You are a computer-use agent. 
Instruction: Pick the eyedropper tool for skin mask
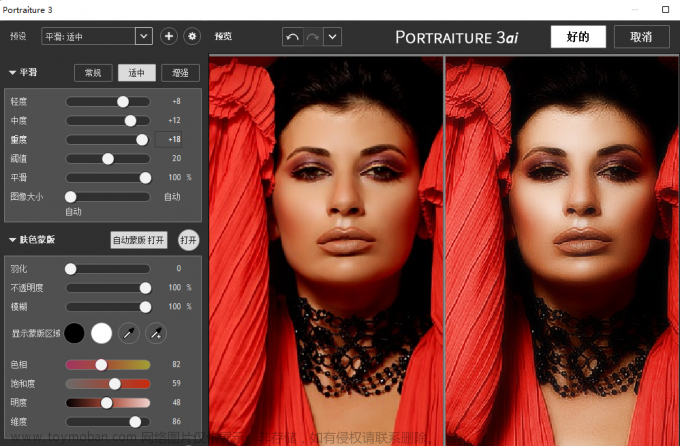pyautogui.click(x=129, y=333)
